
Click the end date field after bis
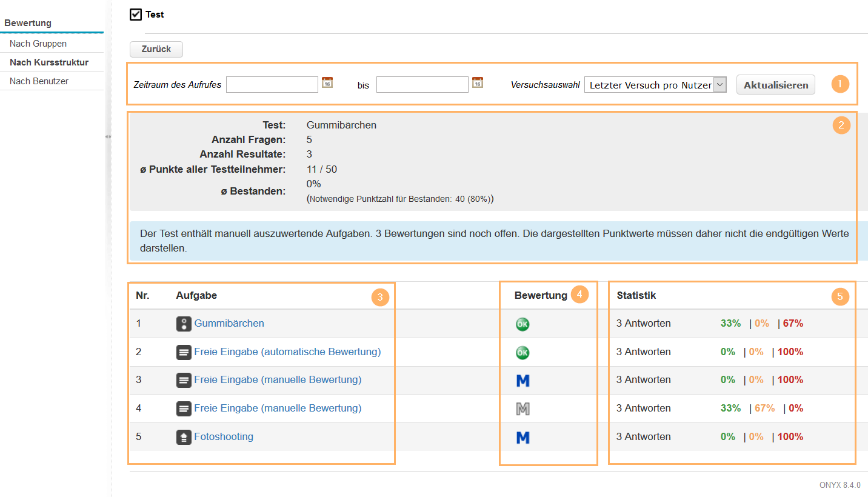[422, 85]
